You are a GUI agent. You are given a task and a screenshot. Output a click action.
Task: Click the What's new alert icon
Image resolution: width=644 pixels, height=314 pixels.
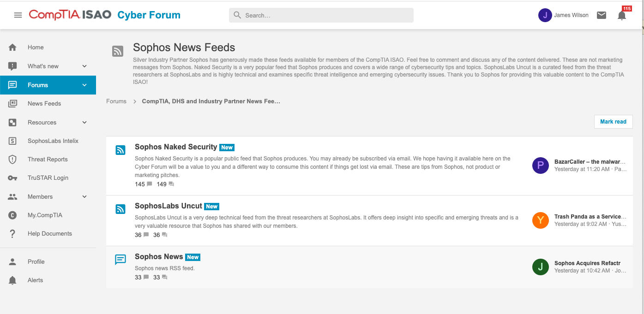(x=12, y=66)
